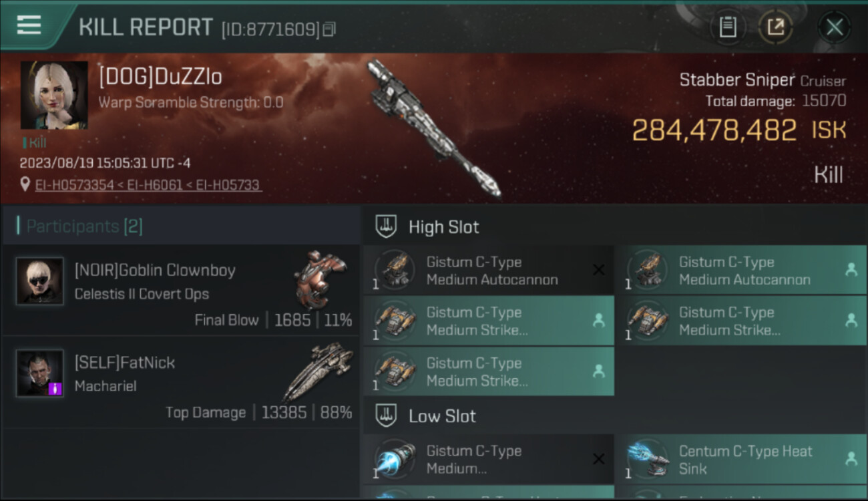This screenshot has width=868, height=501.
Task: Select the Centum C-Type Heat Sink item
Action: [x=741, y=460]
